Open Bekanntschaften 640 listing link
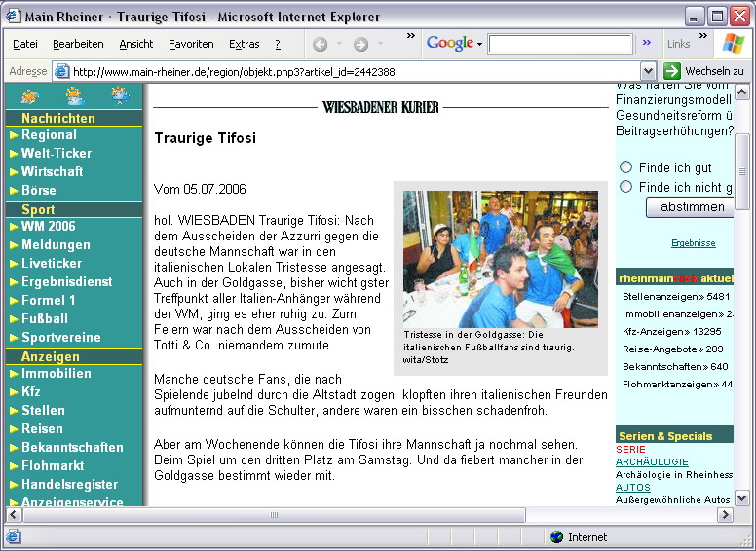The image size is (756, 551). (675, 367)
